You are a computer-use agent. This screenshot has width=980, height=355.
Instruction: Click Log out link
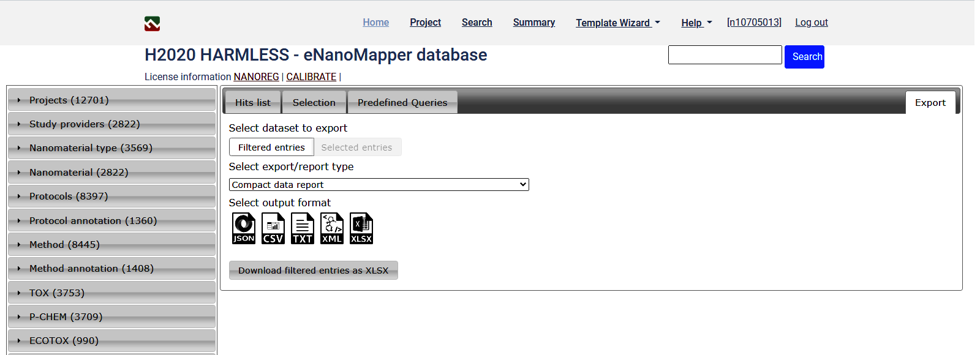point(811,22)
